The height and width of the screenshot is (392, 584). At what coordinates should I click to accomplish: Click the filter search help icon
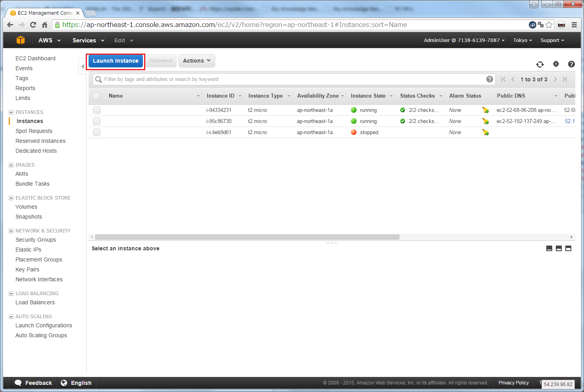(490, 79)
